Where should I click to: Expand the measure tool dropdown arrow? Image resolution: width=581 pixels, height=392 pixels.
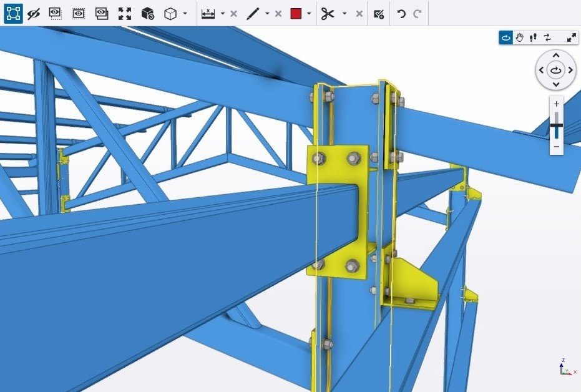coord(223,14)
